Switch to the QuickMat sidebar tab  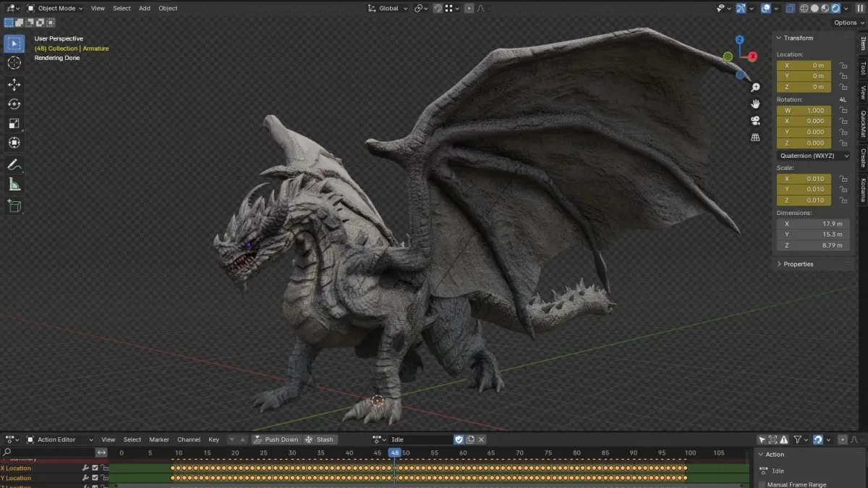pyautogui.click(x=863, y=125)
